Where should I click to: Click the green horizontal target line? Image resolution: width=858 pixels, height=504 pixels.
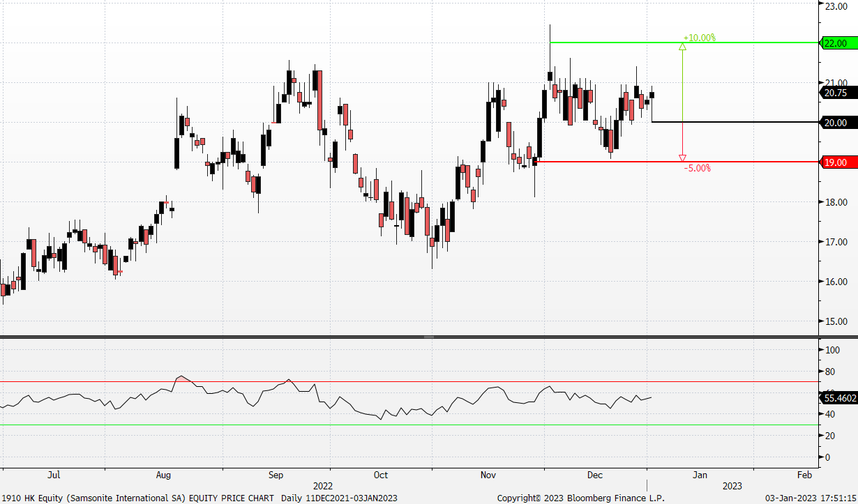pos(614,43)
